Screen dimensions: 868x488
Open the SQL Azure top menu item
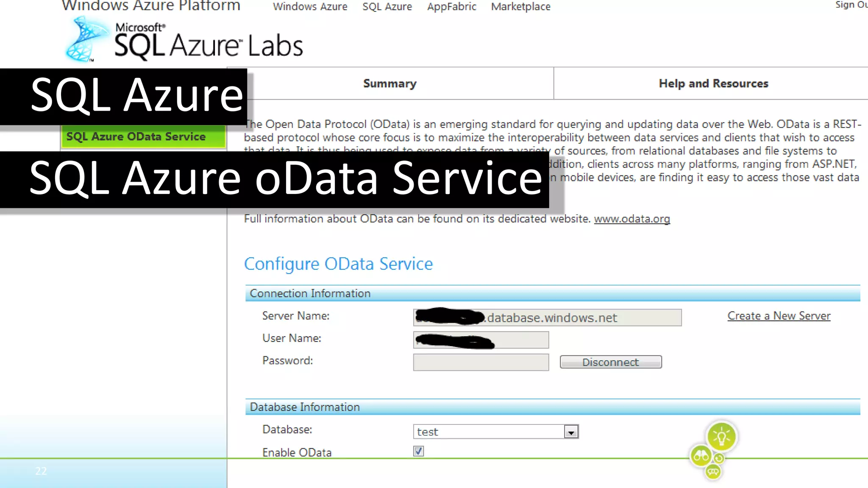[387, 7]
